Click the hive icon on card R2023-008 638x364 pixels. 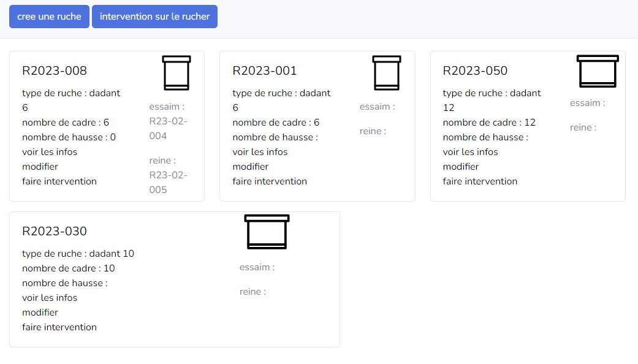click(176, 72)
